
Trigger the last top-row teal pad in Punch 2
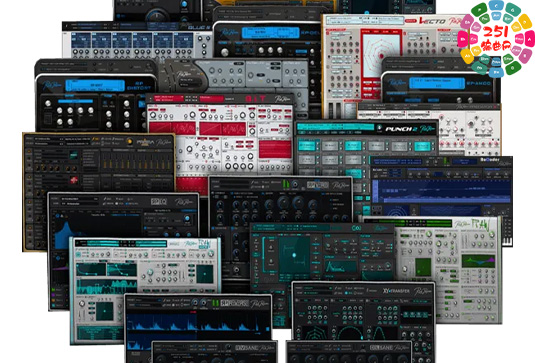coord(422,146)
